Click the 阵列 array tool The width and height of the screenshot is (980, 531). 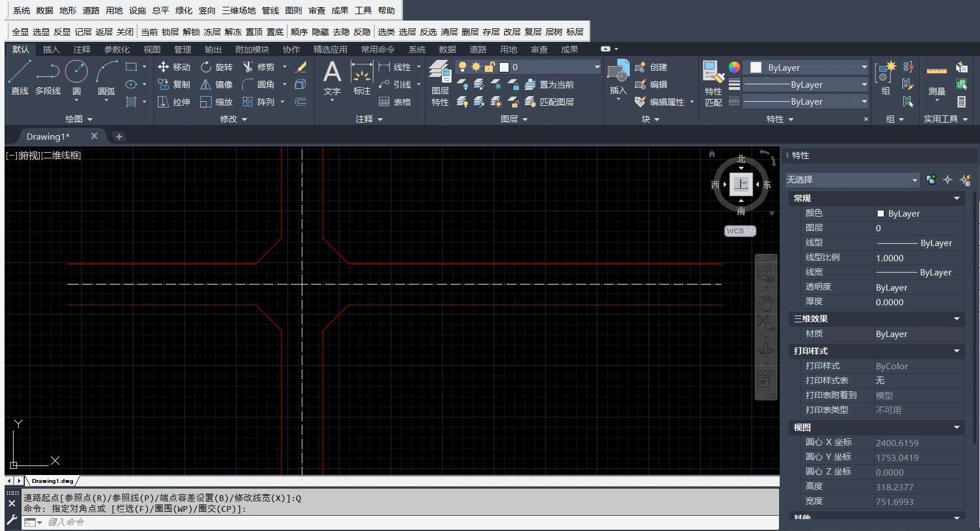[259, 102]
